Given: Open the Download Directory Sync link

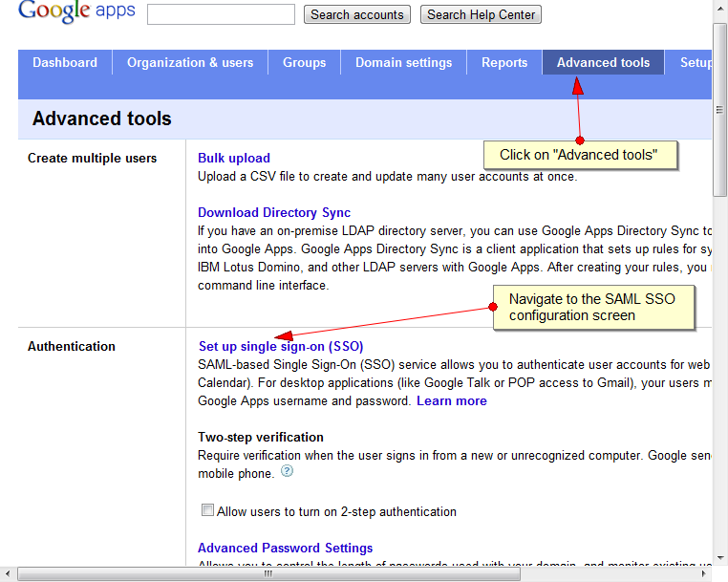Looking at the screenshot, I should 274,212.
